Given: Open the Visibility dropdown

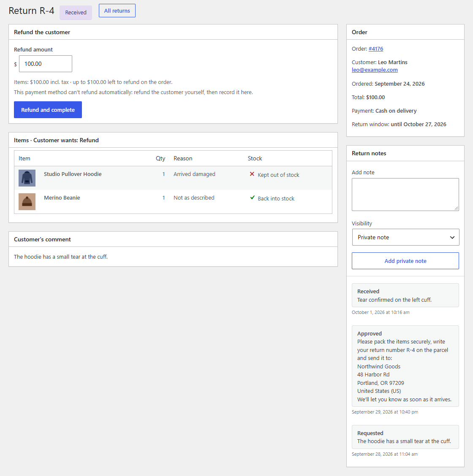Looking at the screenshot, I should click(405, 237).
